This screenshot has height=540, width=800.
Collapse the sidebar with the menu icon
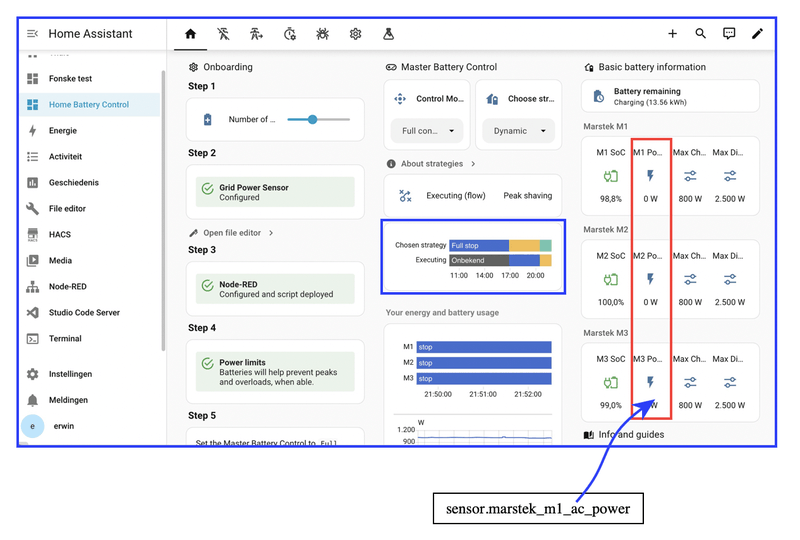(x=32, y=34)
